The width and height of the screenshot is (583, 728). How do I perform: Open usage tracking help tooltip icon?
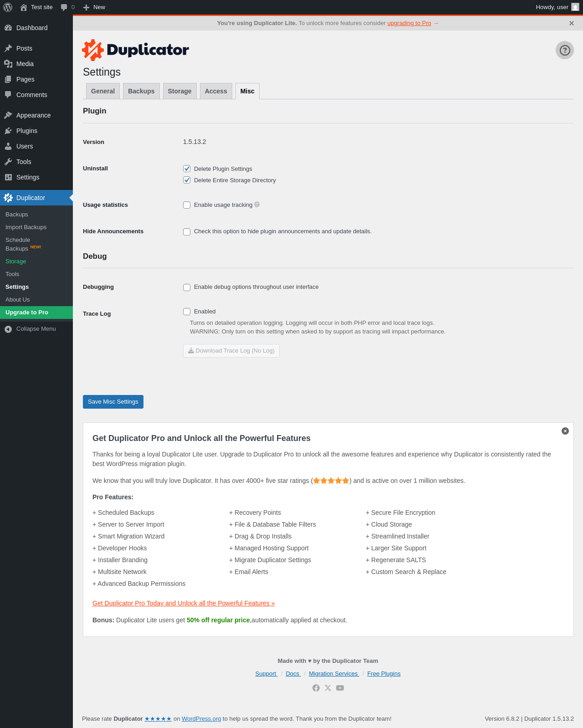257,204
